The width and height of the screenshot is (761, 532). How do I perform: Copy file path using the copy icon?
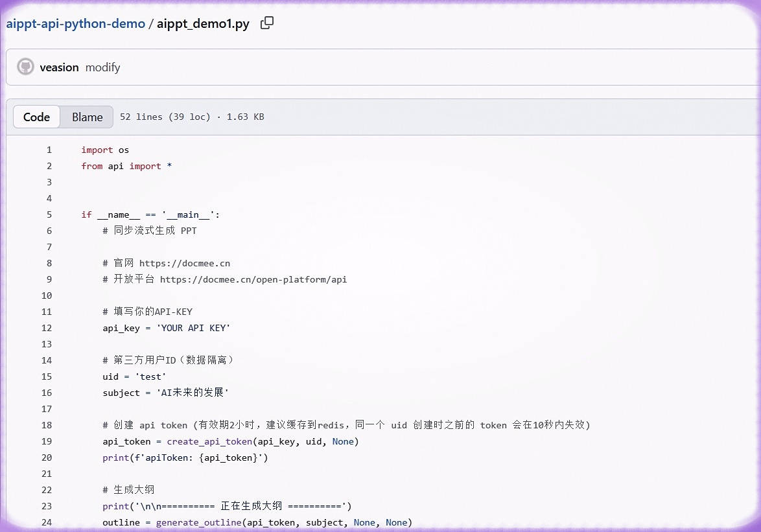point(267,23)
